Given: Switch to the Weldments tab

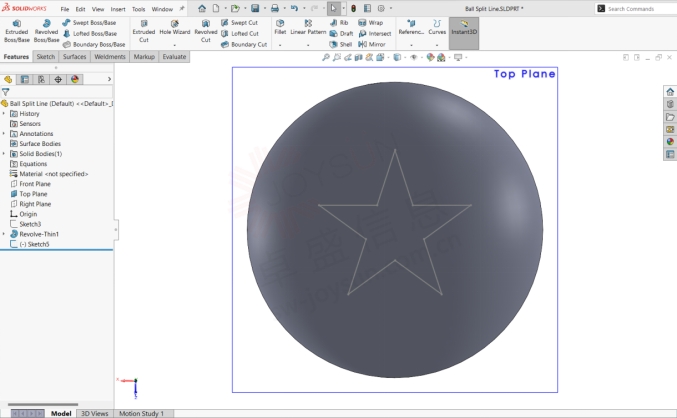Looking at the screenshot, I should pyautogui.click(x=110, y=57).
